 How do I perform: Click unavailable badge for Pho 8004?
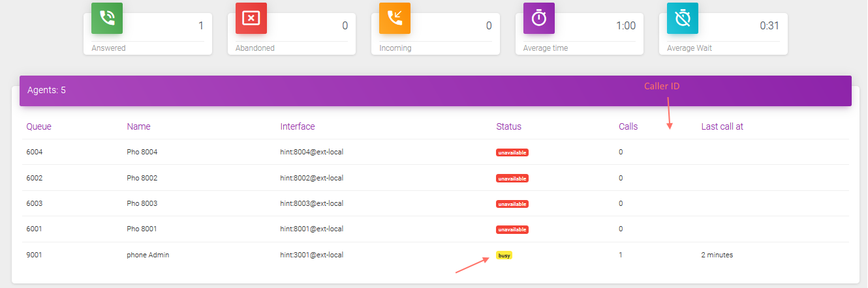tap(512, 152)
